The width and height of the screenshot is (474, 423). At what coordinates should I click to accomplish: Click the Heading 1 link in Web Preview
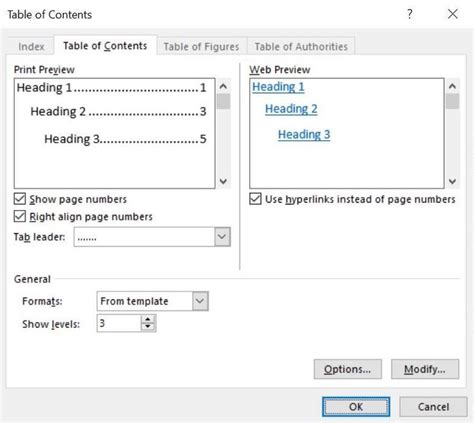[278, 87]
